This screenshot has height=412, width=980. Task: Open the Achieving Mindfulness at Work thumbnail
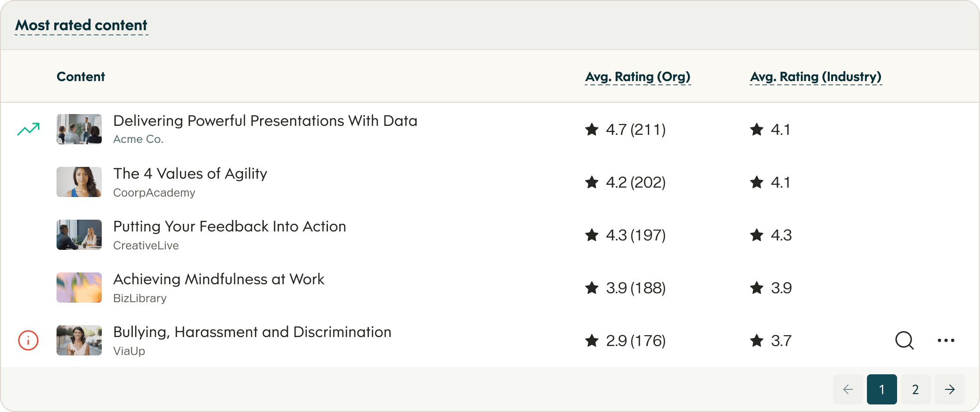79,288
